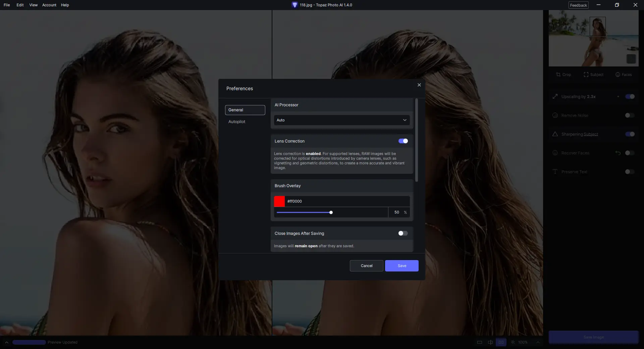The image size is (644, 349).
Task: Click the Remove Noise icon
Action: (555, 115)
